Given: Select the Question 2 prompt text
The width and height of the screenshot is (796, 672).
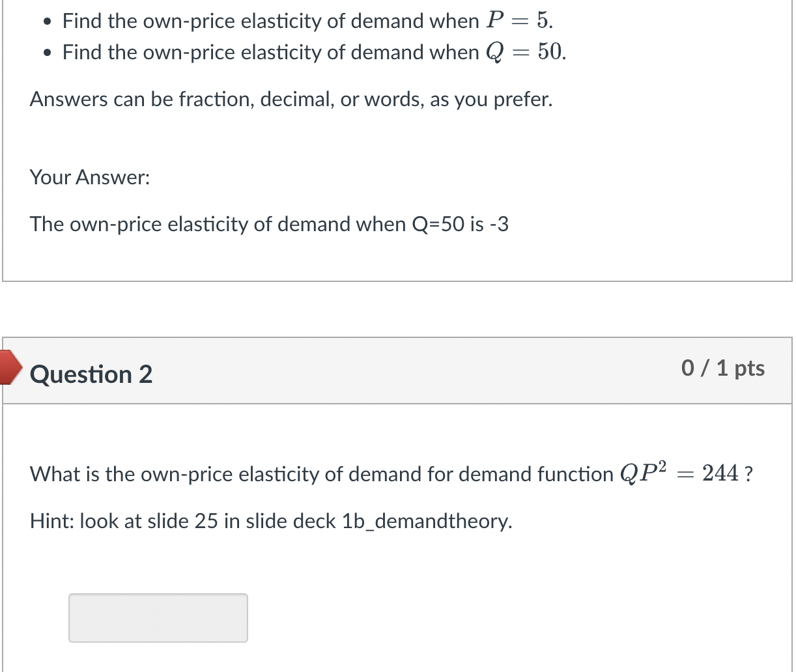Looking at the screenshot, I should [391, 473].
